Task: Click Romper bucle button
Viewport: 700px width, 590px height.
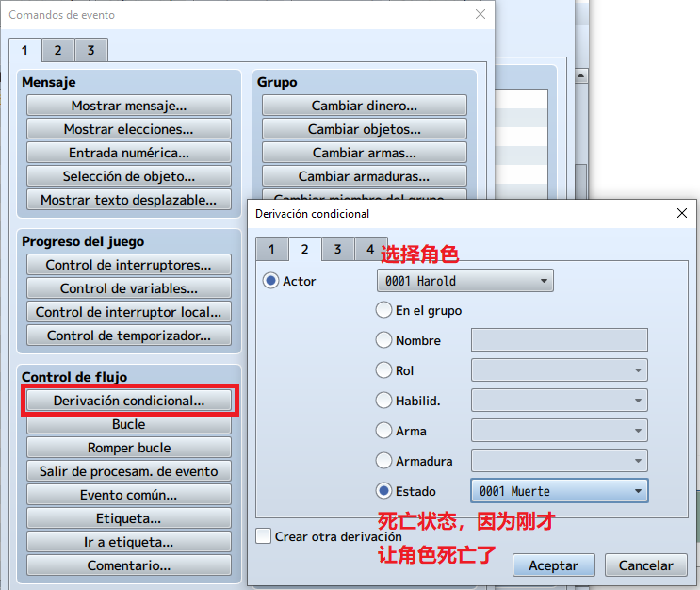Action: [x=128, y=448]
